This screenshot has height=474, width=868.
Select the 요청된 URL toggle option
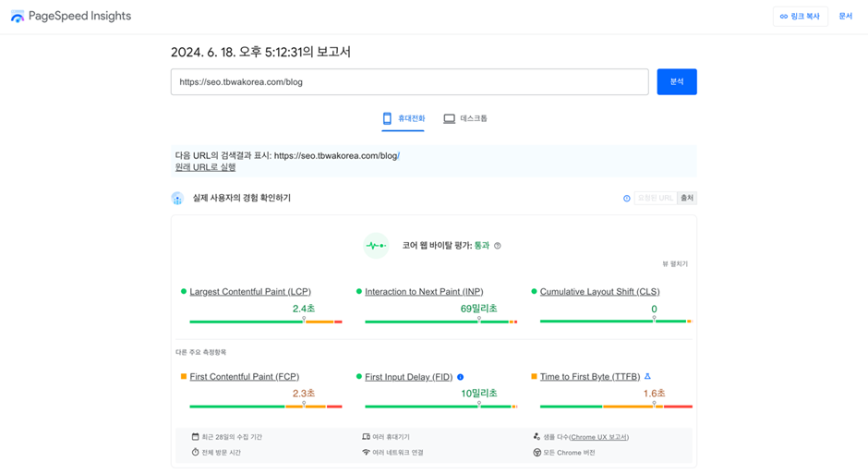[655, 198]
